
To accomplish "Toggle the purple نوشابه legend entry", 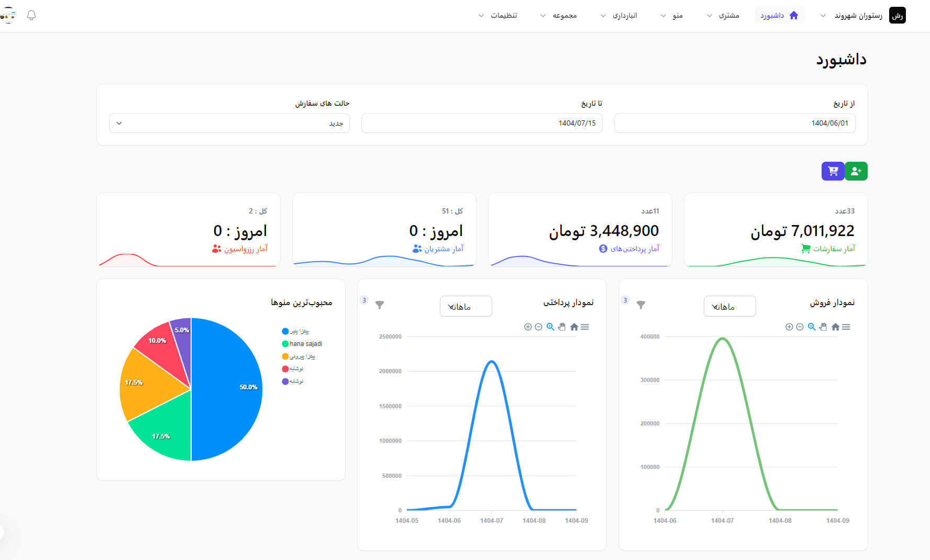I will click(293, 382).
